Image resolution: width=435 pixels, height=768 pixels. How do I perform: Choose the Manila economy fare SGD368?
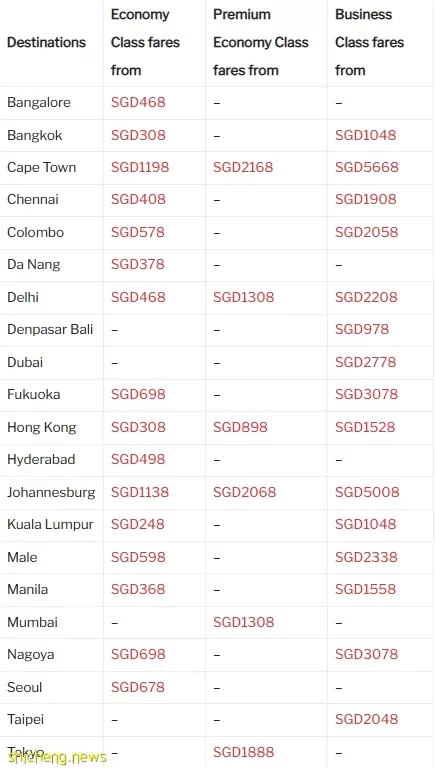point(138,589)
